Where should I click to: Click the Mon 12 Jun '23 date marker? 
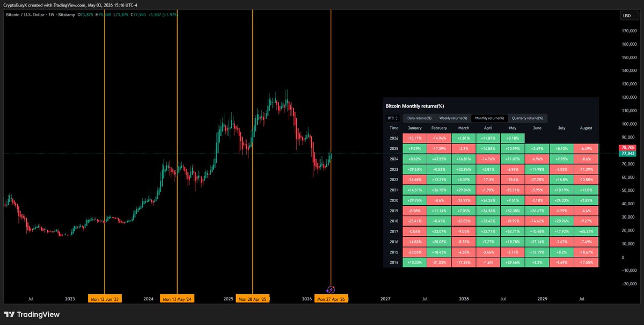pos(105,299)
